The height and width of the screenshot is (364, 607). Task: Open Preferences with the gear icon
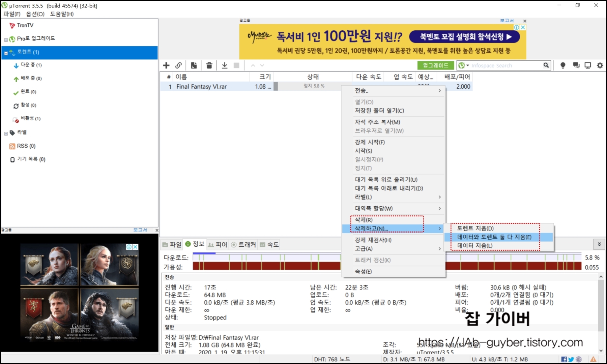pyautogui.click(x=600, y=65)
